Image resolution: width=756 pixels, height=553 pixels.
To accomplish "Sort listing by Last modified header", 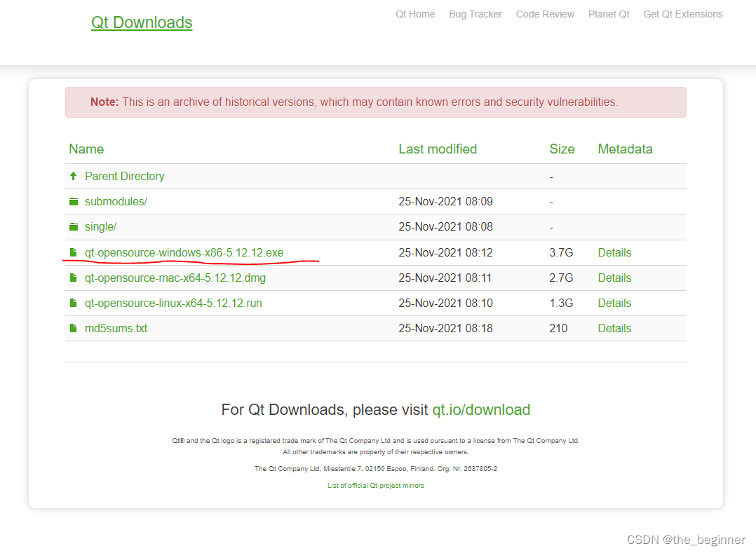I will (x=438, y=149).
